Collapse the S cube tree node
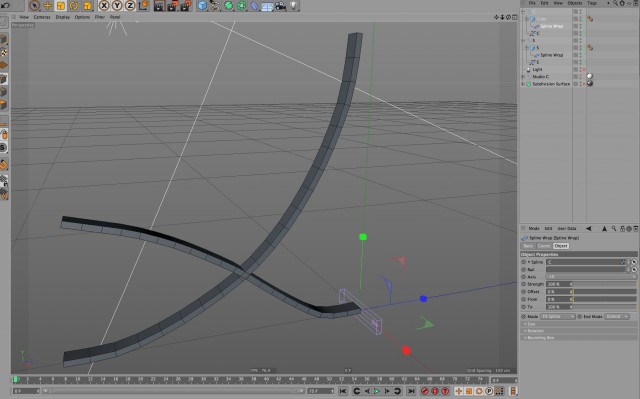640x399 pixels. (527, 48)
